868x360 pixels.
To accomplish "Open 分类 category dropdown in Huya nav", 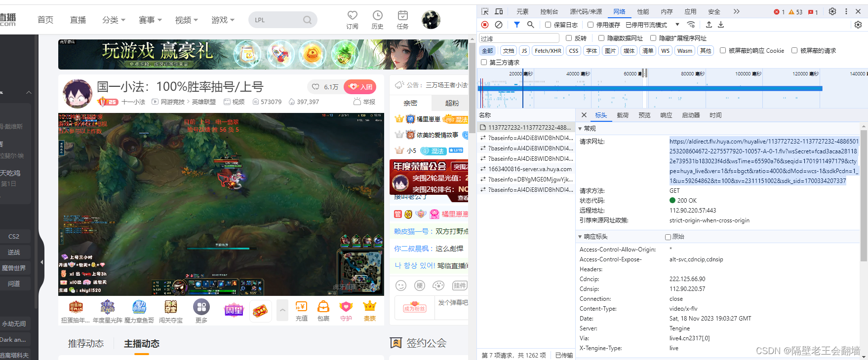I will (x=114, y=20).
